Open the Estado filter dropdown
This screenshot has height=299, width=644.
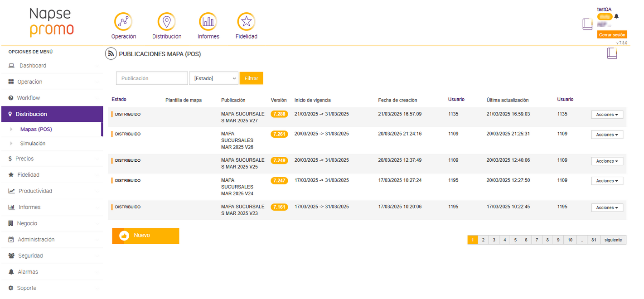click(213, 78)
